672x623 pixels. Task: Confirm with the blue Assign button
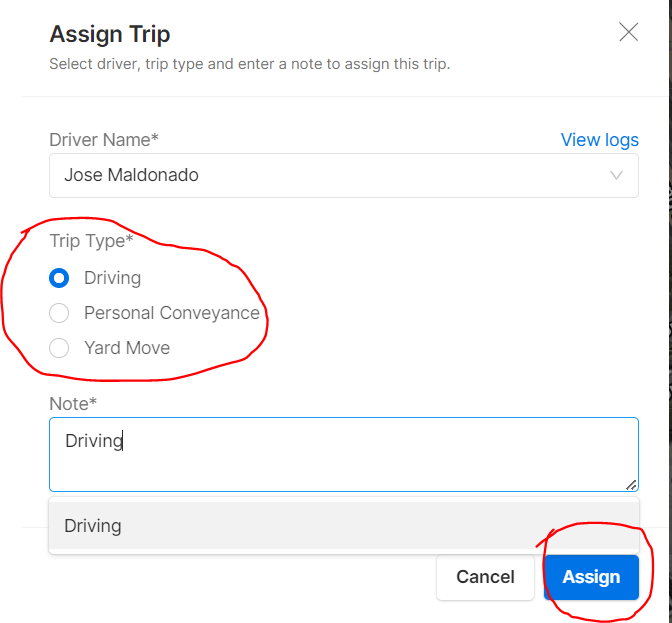(591, 577)
